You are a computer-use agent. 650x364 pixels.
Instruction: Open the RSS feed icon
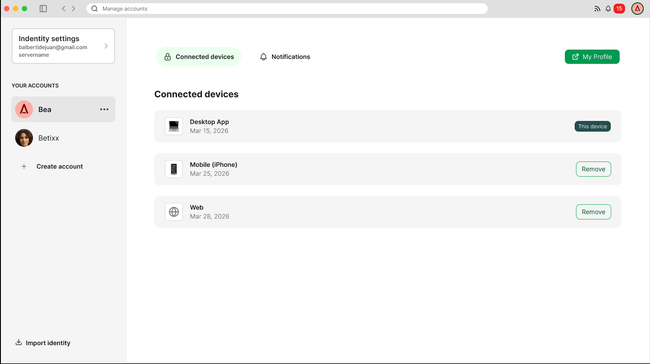pyautogui.click(x=597, y=8)
